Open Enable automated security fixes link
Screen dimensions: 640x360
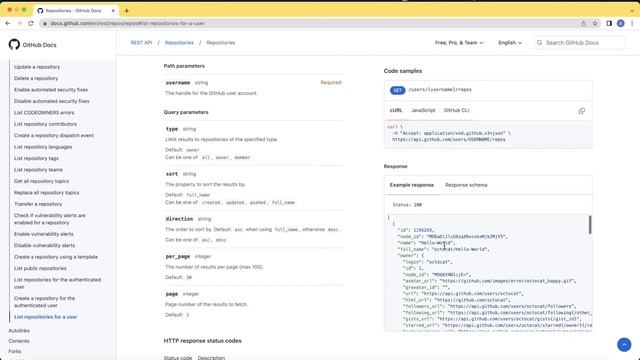pos(51,89)
